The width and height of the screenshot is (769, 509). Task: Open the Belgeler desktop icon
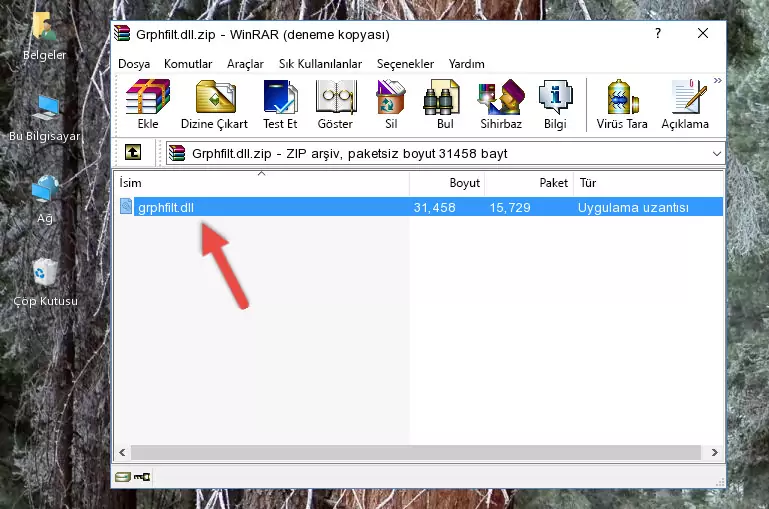[44, 37]
